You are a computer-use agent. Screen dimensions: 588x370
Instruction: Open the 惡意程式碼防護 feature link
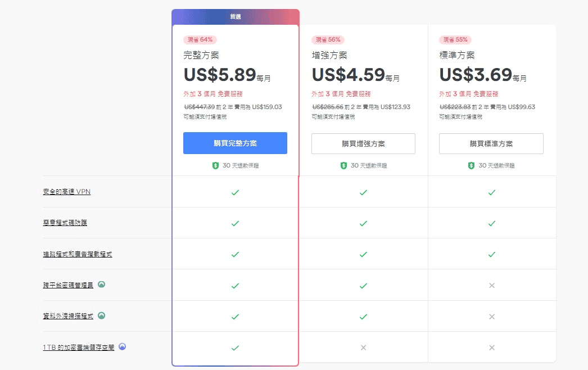coord(65,223)
